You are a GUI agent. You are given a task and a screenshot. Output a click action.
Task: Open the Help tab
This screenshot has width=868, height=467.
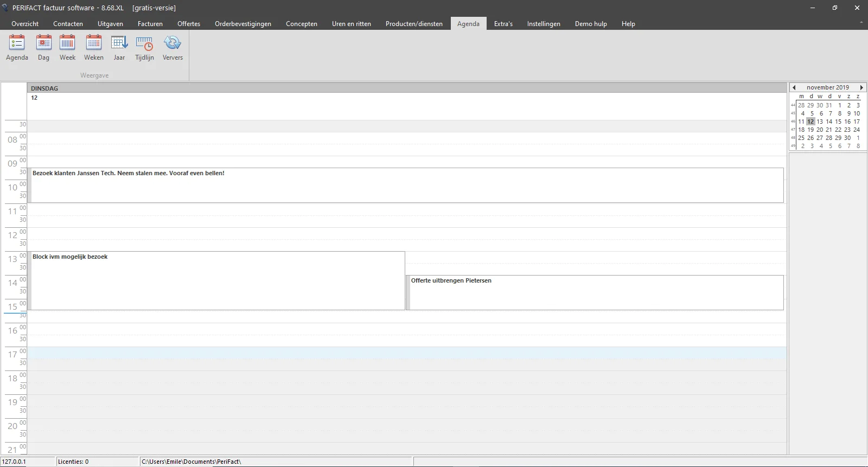coord(628,24)
